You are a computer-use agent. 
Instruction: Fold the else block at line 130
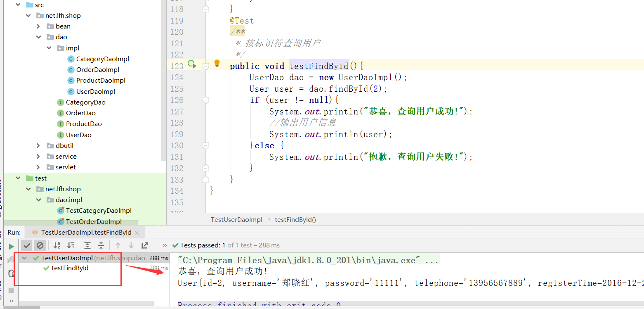[206, 145]
